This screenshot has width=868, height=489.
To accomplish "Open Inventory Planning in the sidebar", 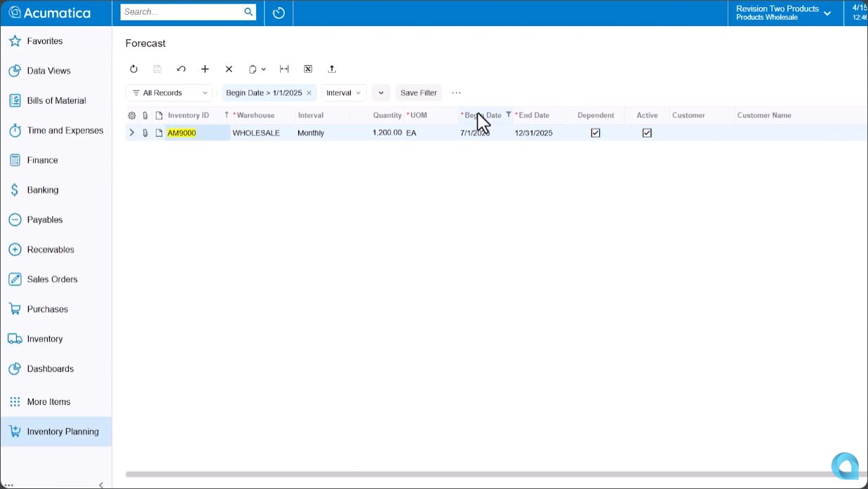I will (62, 431).
